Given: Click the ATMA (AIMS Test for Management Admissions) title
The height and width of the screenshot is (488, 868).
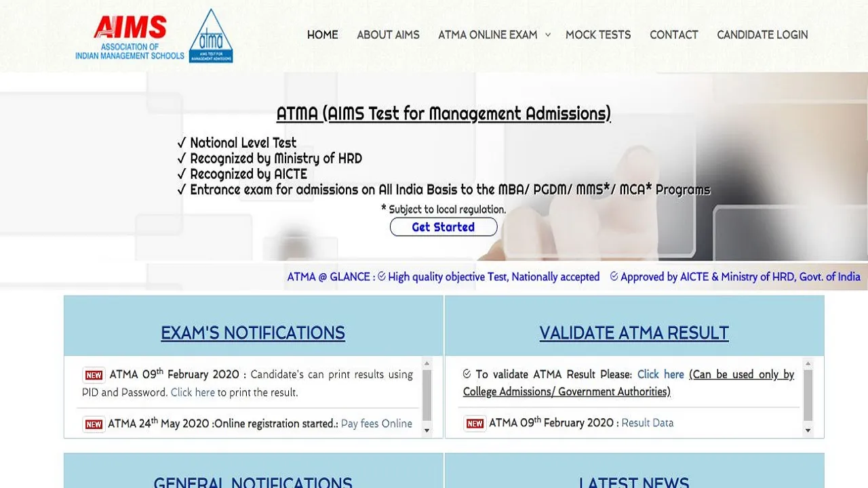Looking at the screenshot, I should coord(443,113).
